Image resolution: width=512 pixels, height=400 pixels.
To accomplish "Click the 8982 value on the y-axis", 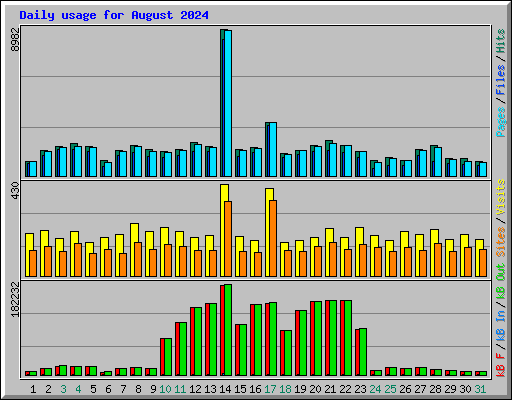I will [x=15, y=39].
